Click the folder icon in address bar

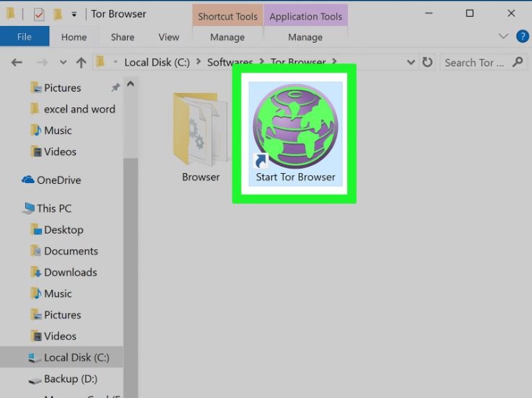tap(100, 62)
